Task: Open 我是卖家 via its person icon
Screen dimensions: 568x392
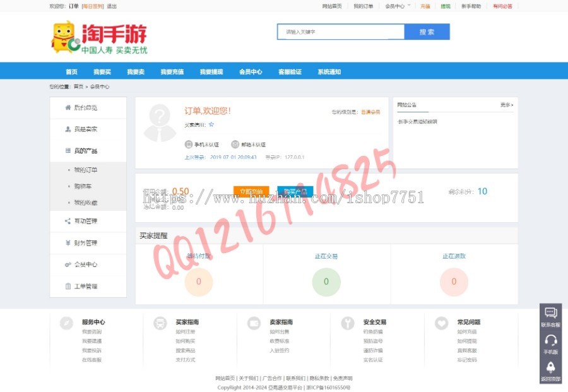Action: point(68,129)
